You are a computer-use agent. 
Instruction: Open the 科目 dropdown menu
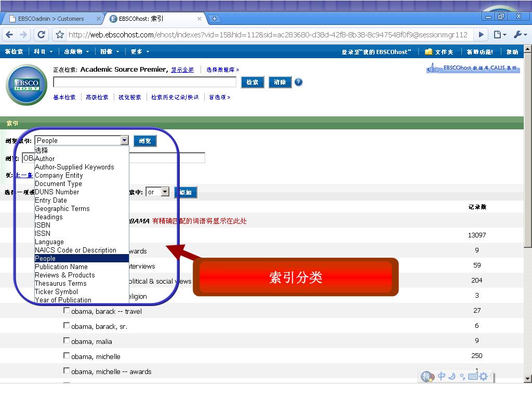coord(43,51)
